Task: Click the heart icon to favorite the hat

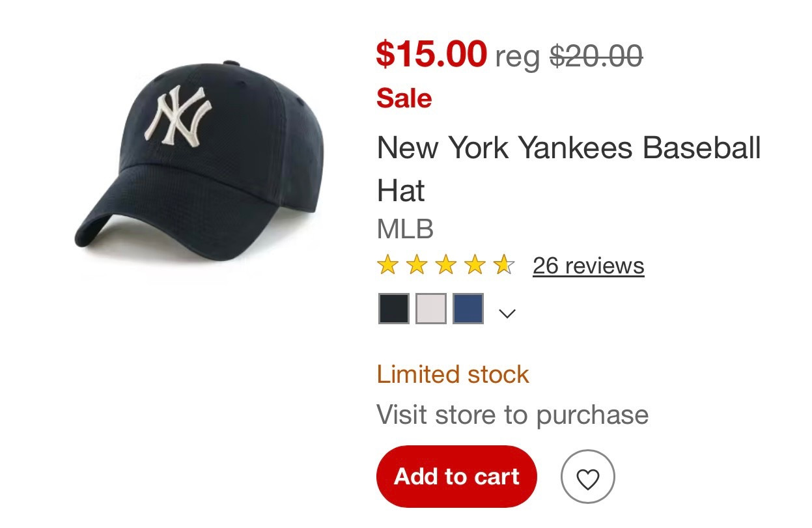Action: 588,476
